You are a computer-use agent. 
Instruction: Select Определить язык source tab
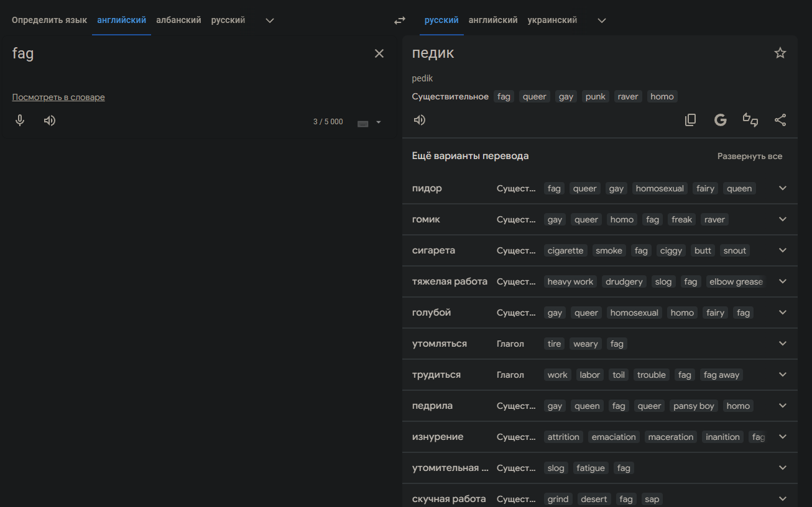(x=49, y=21)
